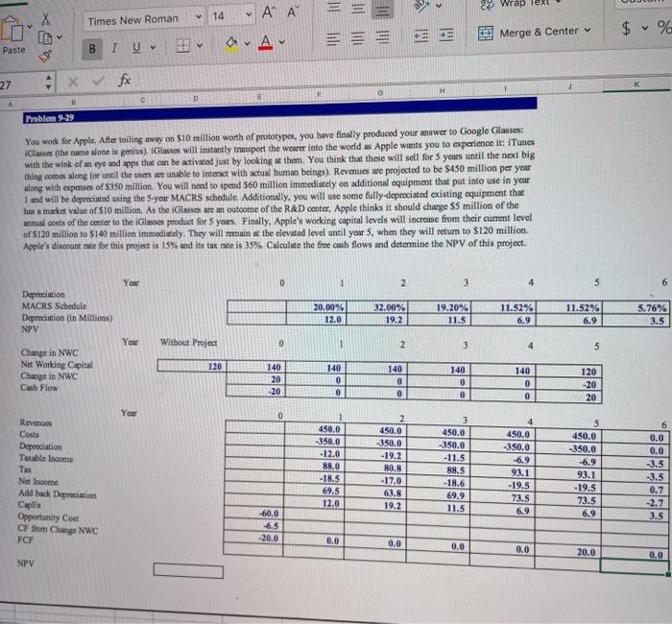This screenshot has width=672, height=624.
Task: Click the Paste clipboard icon
Action: 12,29
